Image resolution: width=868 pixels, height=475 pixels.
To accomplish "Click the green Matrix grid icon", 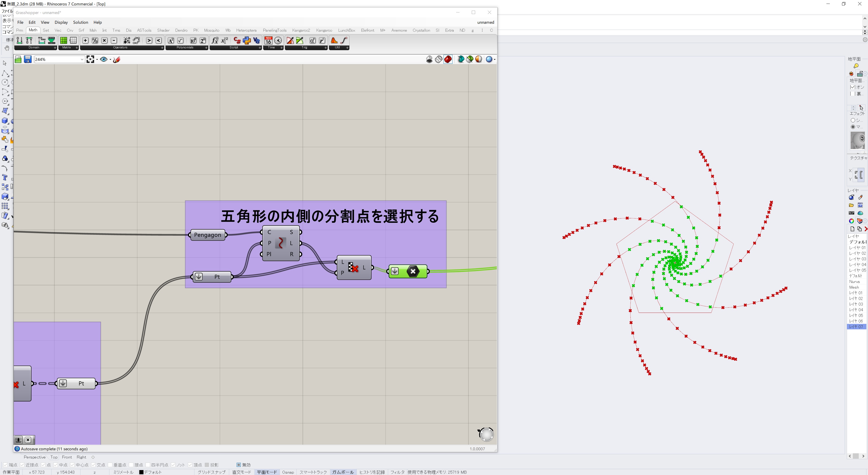I will point(63,40).
